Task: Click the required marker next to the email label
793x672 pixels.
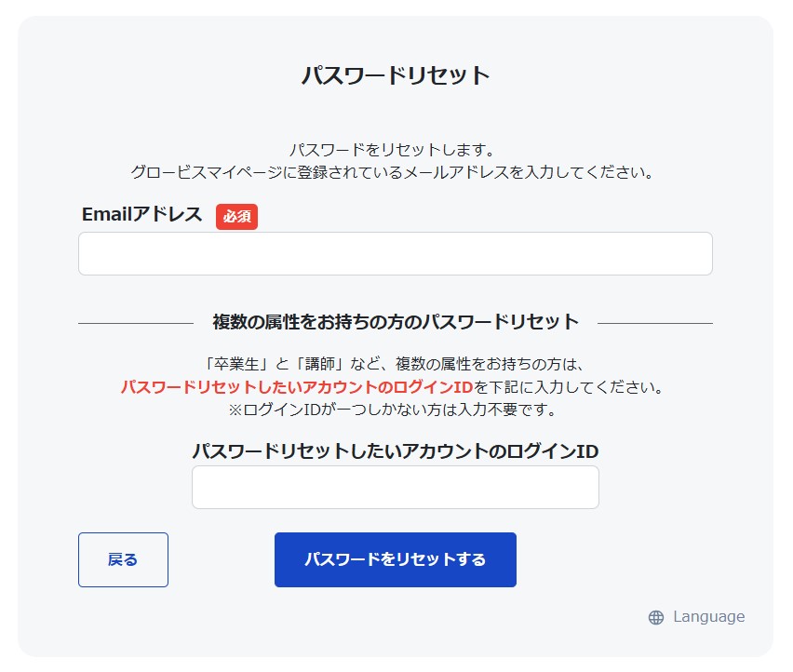Action: coord(235,217)
